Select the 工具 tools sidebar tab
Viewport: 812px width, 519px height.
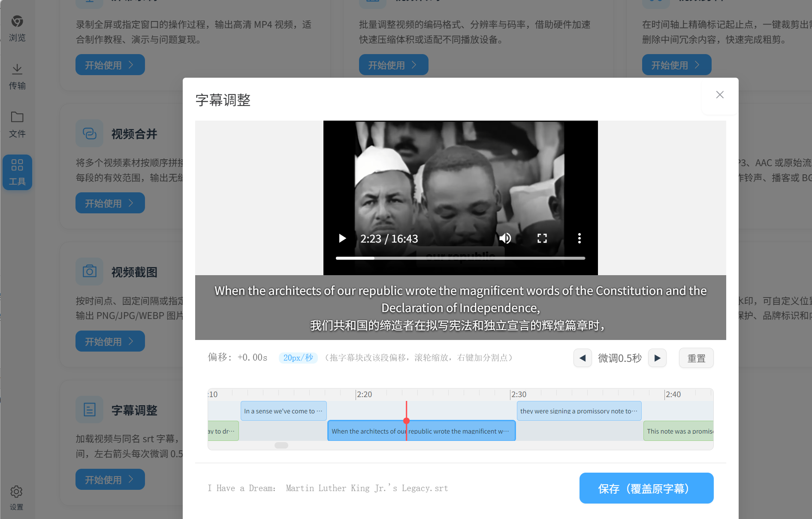tap(17, 172)
